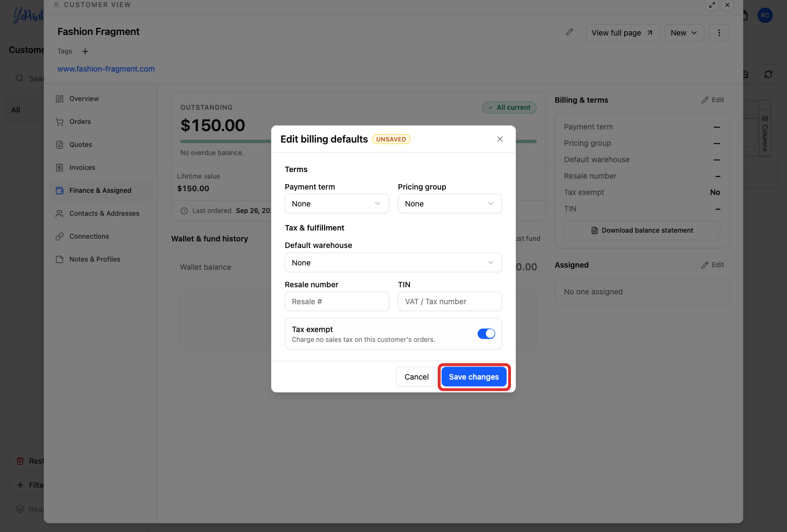Go to the Overview section
This screenshot has height=532, width=787.
pos(101,99)
